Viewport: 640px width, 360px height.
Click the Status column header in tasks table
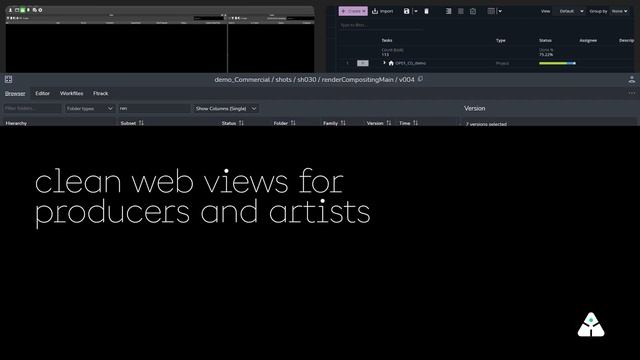545,40
